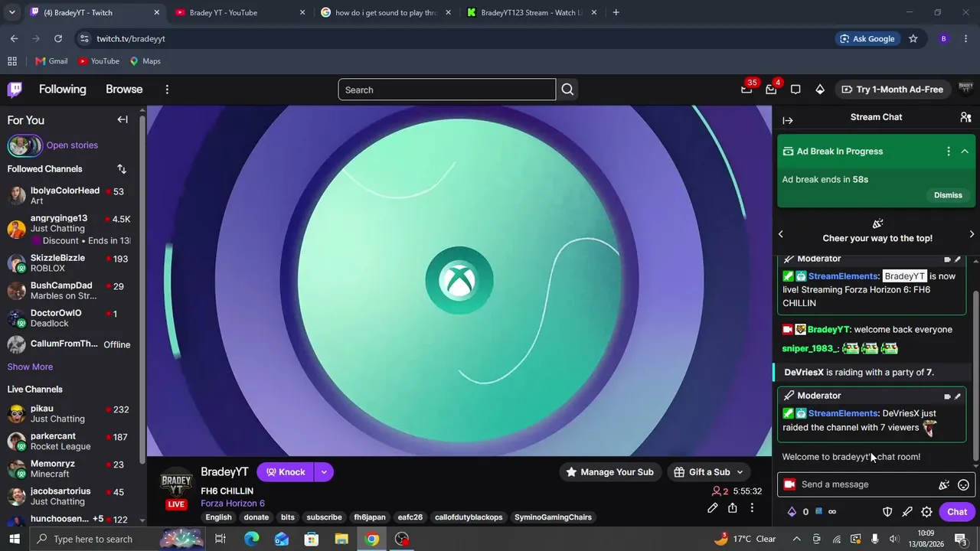
Task: Edit stream info with the pencil icon
Action: point(713,508)
